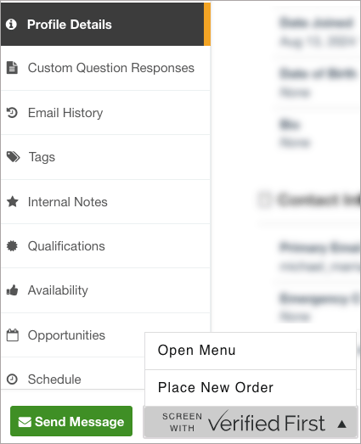
Task: Click the document icon for Custom Question Responses
Action: (12, 68)
